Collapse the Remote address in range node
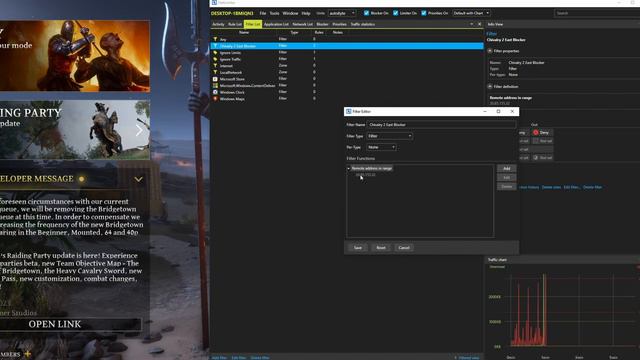The width and height of the screenshot is (640, 360). click(349, 168)
